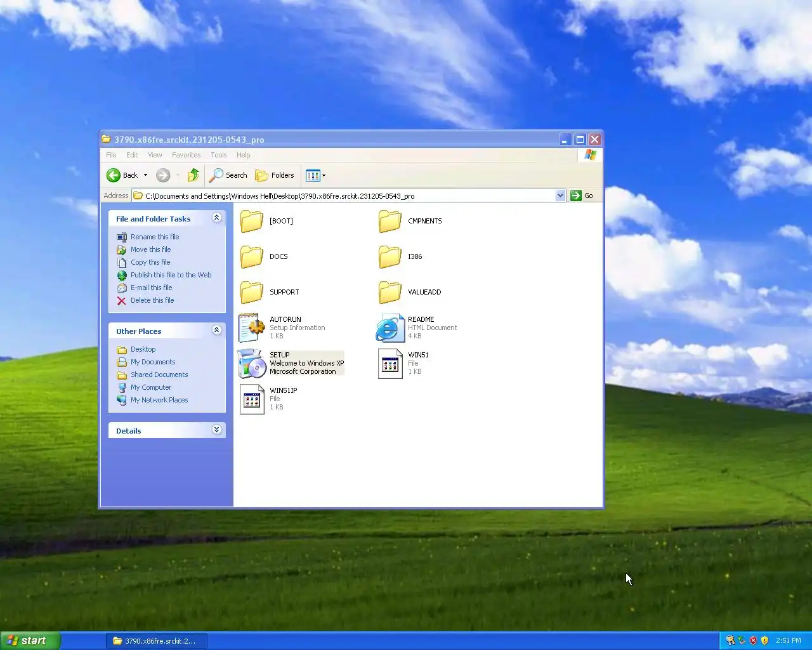Viewport: 812px width, 650px height.
Task: Go to My Computer in Other Places
Action: (151, 387)
